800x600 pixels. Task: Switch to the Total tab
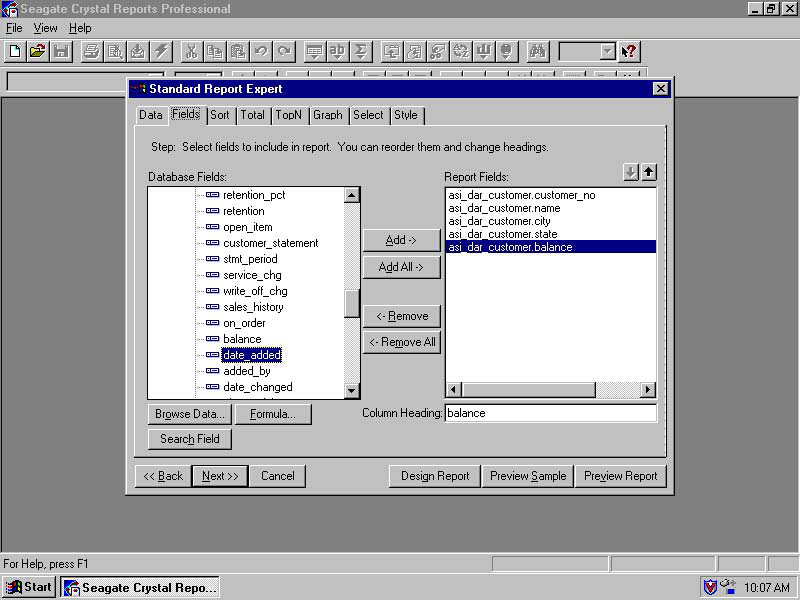pyautogui.click(x=253, y=115)
